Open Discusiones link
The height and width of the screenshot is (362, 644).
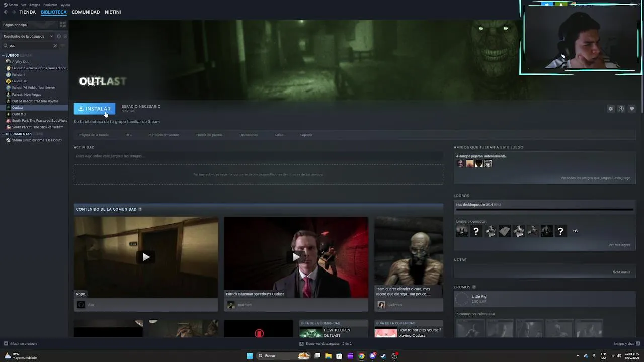(249, 135)
